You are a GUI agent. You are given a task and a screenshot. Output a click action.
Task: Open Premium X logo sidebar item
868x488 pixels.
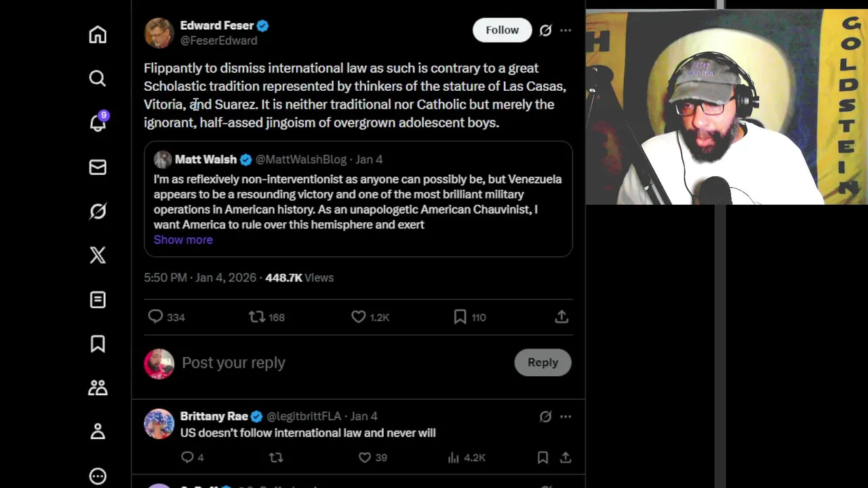point(98,256)
